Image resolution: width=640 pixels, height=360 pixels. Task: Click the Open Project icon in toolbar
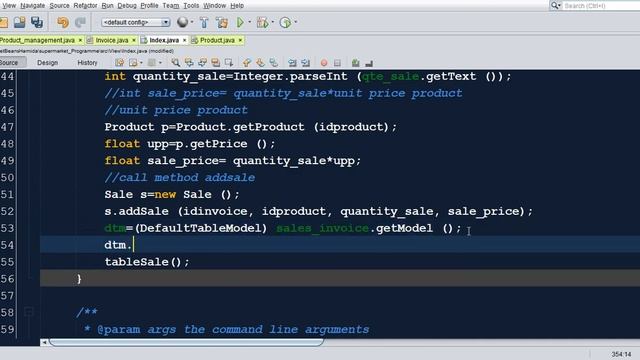coord(19,22)
